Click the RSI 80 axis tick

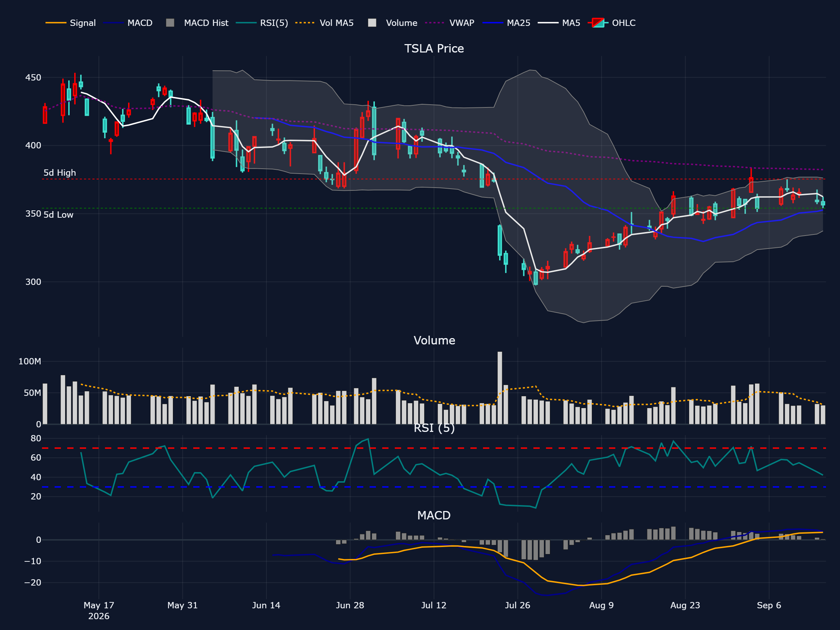pyautogui.click(x=36, y=439)
